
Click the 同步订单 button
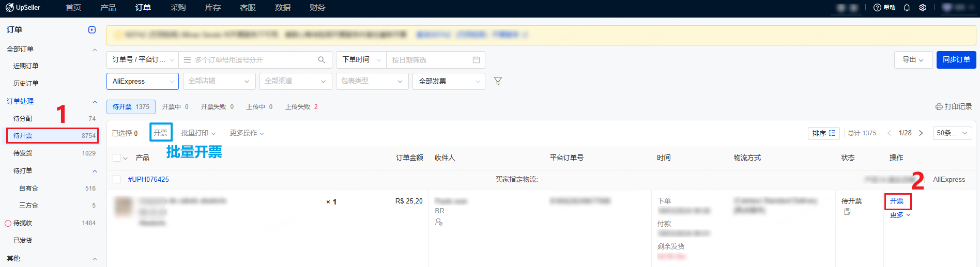(x=956, y=60)
